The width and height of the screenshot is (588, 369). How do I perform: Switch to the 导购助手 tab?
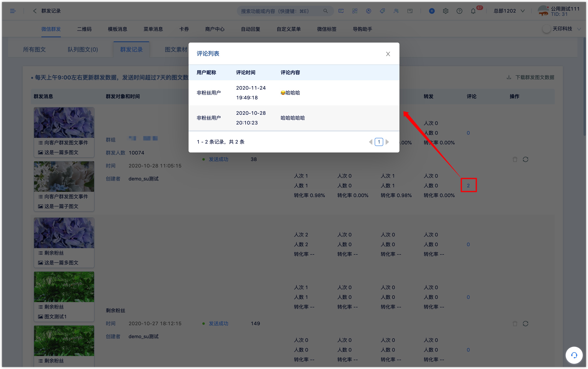pos(363,29)
